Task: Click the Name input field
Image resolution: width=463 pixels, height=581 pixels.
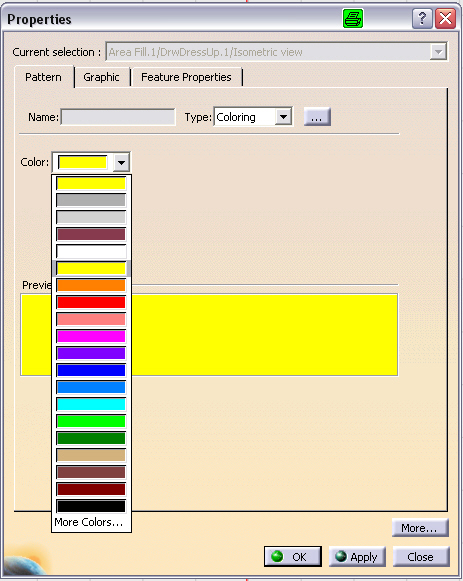Action: point(118,117)
